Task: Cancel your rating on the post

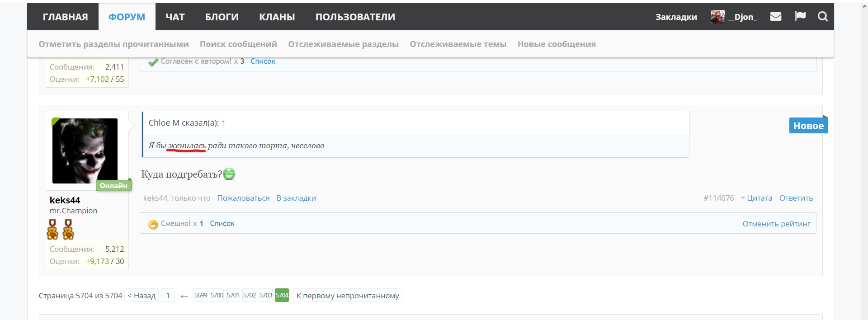Action: [x=776, y=224]
